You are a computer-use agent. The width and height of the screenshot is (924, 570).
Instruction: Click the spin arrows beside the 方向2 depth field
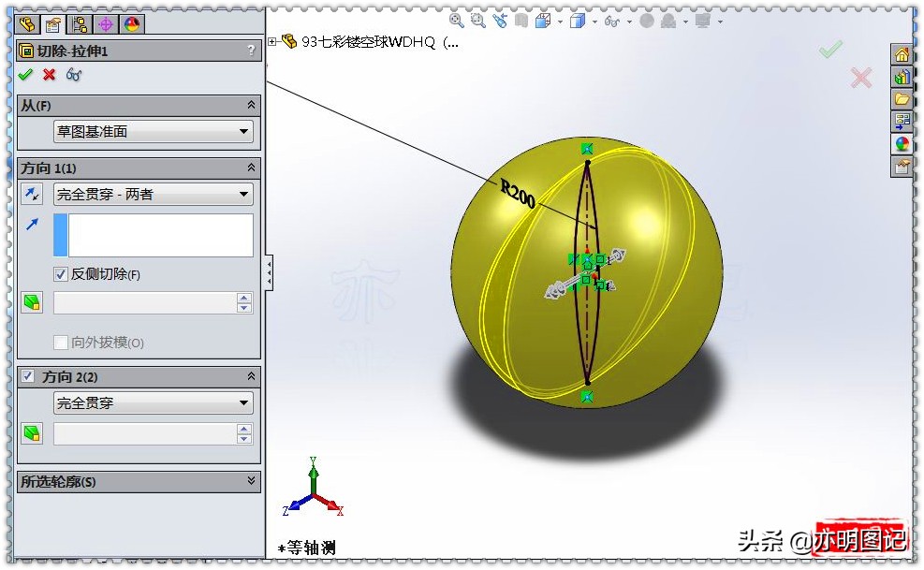246,433
